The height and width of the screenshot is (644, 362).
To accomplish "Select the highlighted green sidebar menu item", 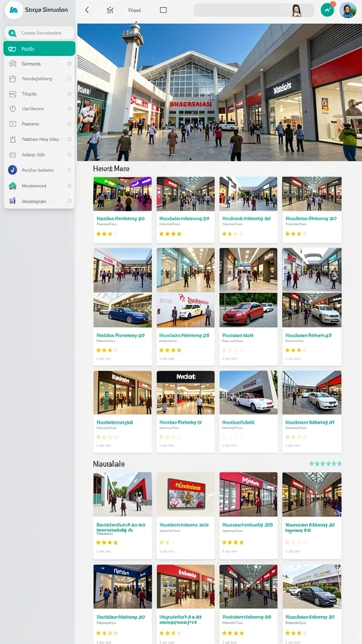I will pos(40,48).
